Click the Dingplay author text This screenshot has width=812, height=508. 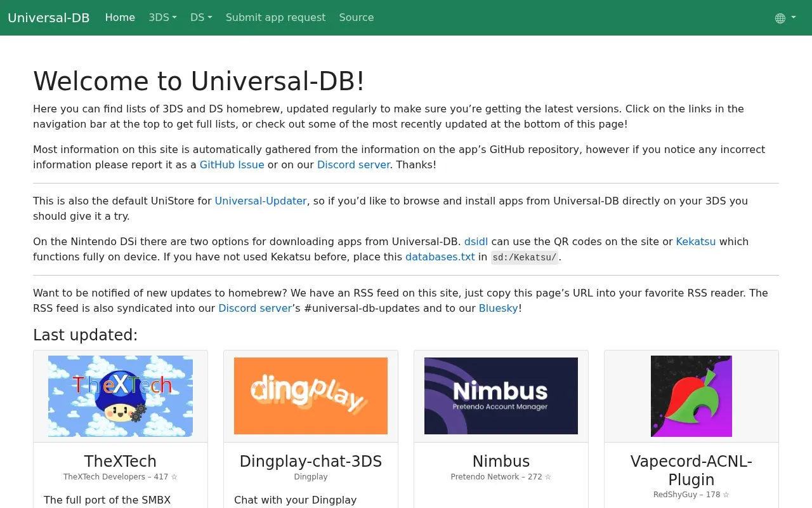coord(311,477)
